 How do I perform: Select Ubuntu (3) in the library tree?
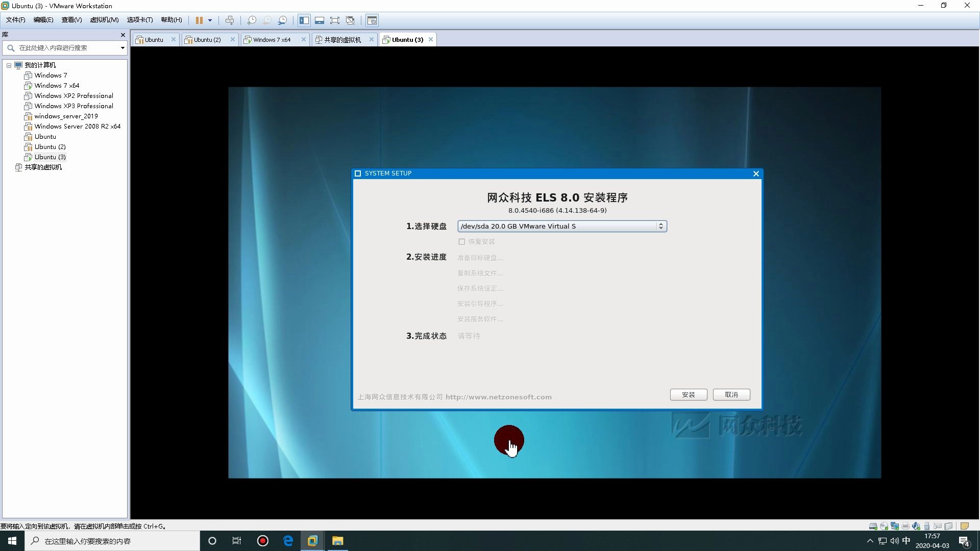coord(50,157)
